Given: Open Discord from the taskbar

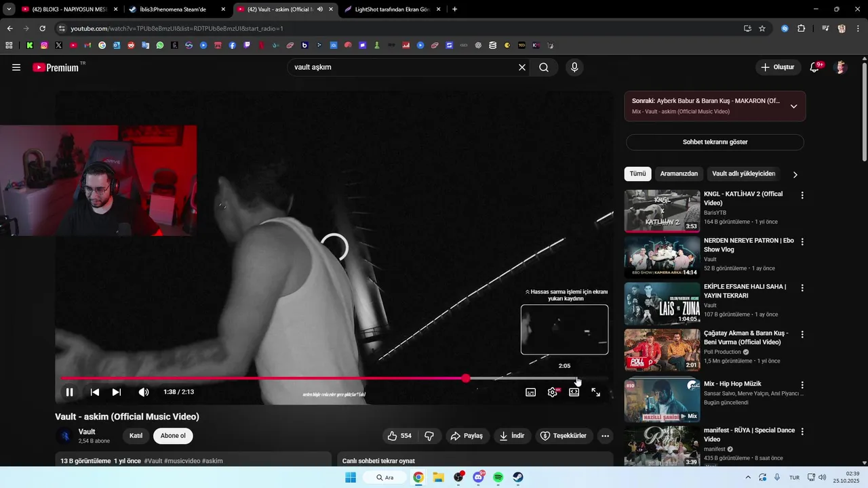Looking at the screenshot, I should [x=479, y=477].
